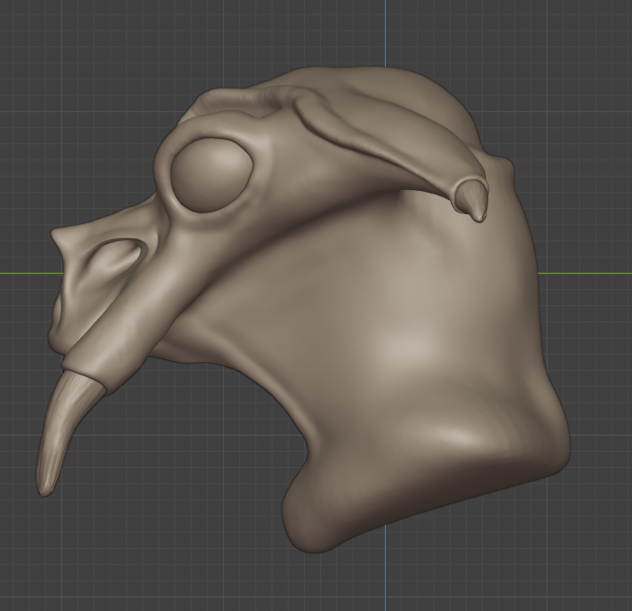The width and height of the screenshot is (632, 611).
Task: Click the round eyeball on the sculpt
Action: point(211,173)
